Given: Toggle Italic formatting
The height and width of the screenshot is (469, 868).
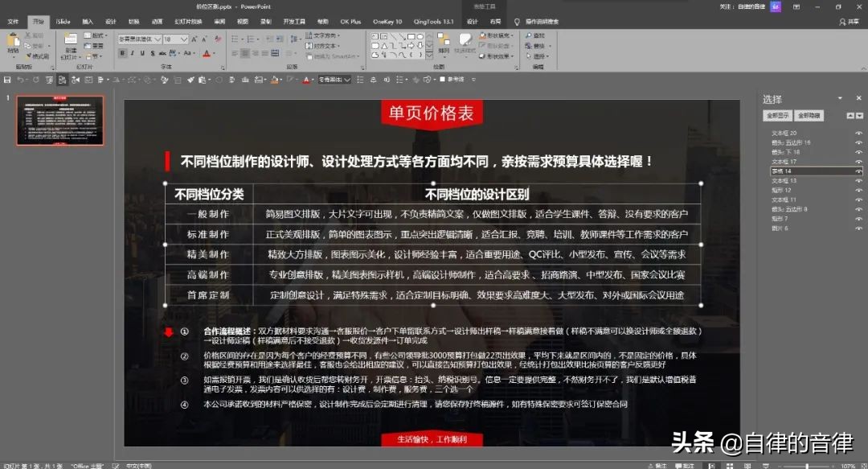Looking at the screenshot, I should click(133, 53).
